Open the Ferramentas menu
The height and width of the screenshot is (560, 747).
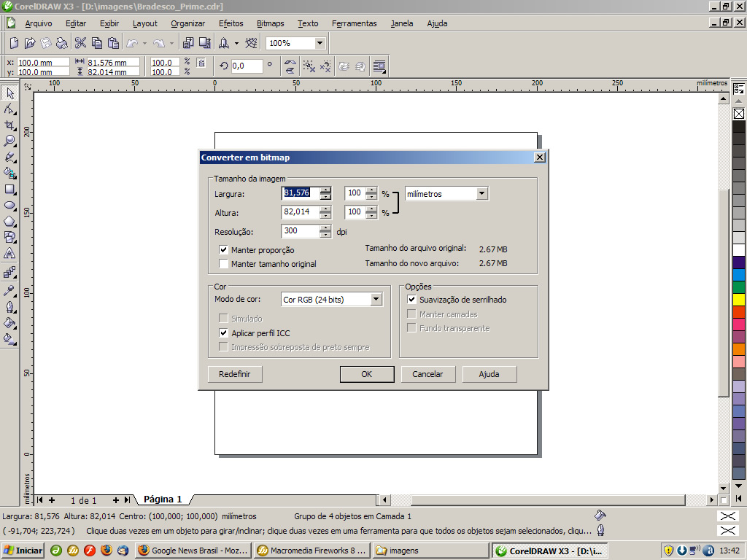pyautogui.click(x=354, y=23)
